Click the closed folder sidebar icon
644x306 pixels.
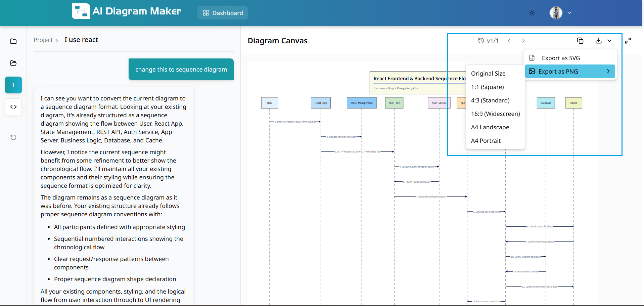pos(13,41)
